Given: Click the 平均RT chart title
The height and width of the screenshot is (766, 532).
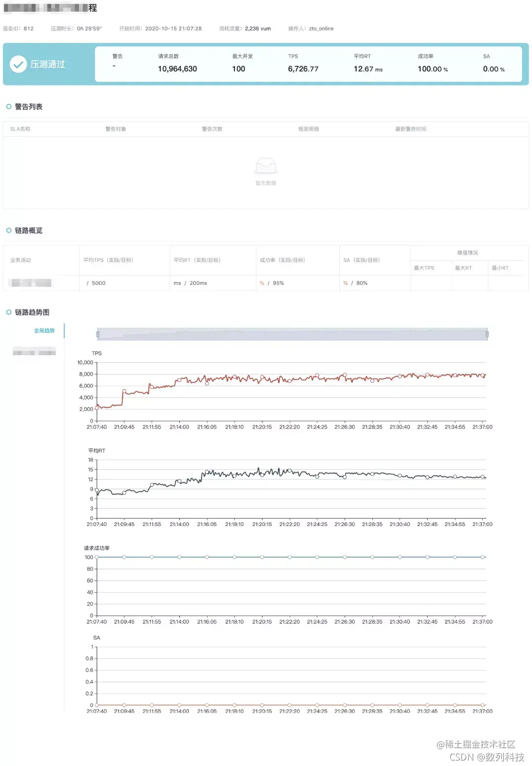Looking at the screenshot, I should pos(97,451).
